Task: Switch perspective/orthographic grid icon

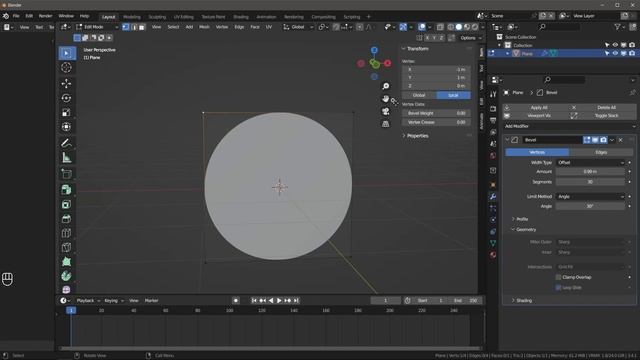Action: coord(385,124)
